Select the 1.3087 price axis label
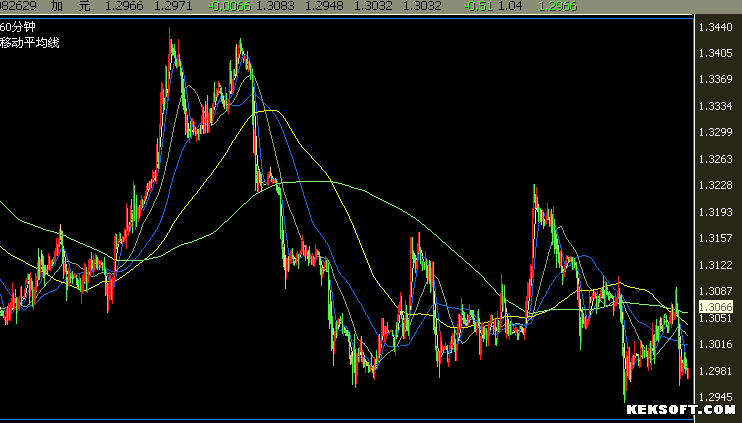Viewport: 742px width, 423px height. coord(716,291)
